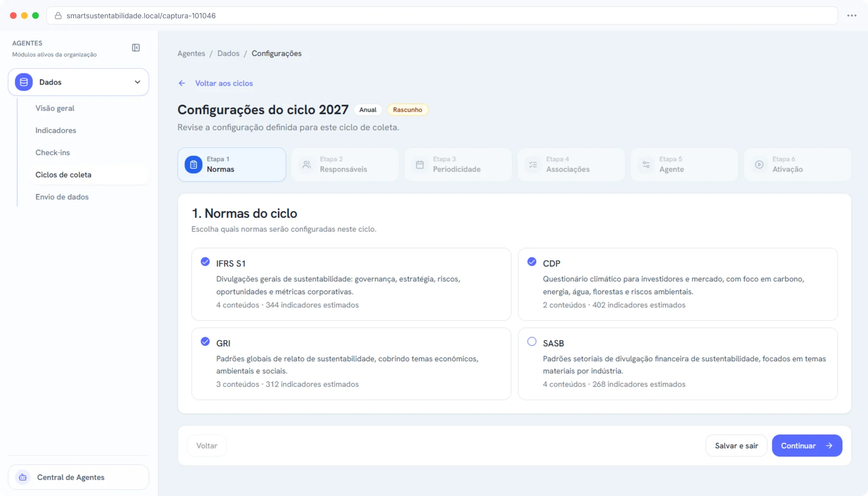868x496 pixels.
Task: Click the arrow icon inside Continuar button
Action: (x=829, y=446)
